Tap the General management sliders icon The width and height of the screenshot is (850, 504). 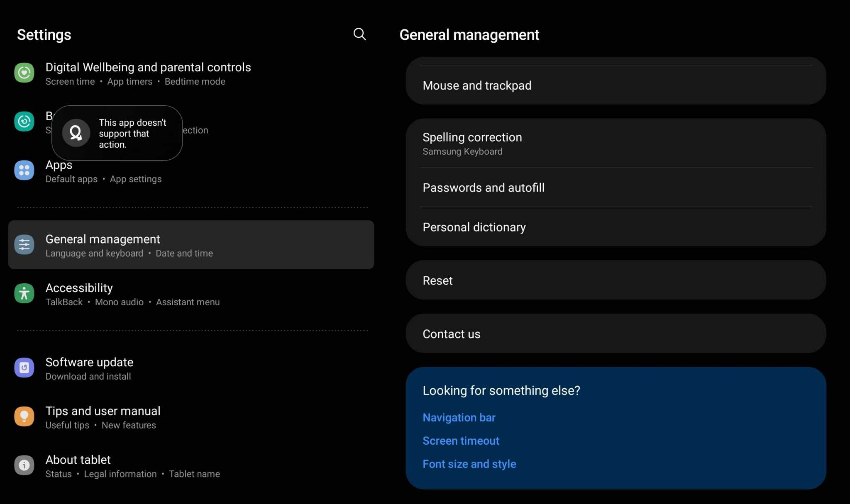tap(24, 245)
